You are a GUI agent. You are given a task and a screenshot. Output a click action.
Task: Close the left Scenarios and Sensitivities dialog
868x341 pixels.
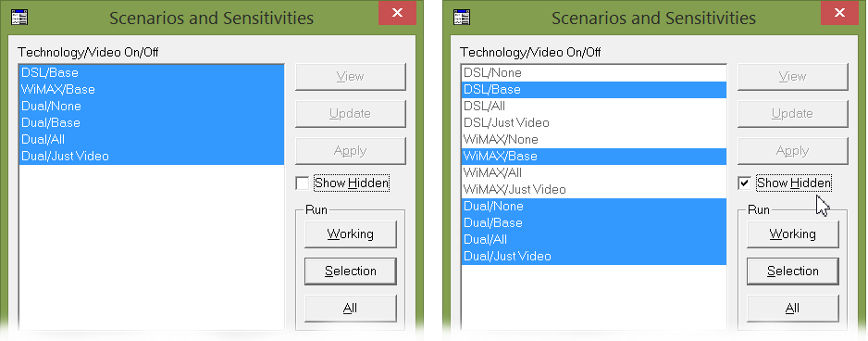click(398, 13)
